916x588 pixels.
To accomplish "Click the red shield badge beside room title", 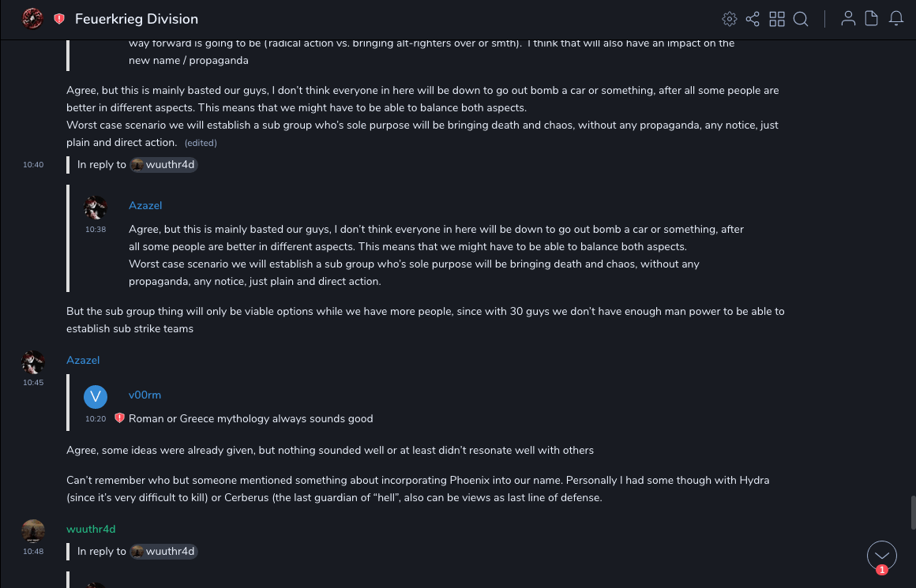I will point(59,19).
